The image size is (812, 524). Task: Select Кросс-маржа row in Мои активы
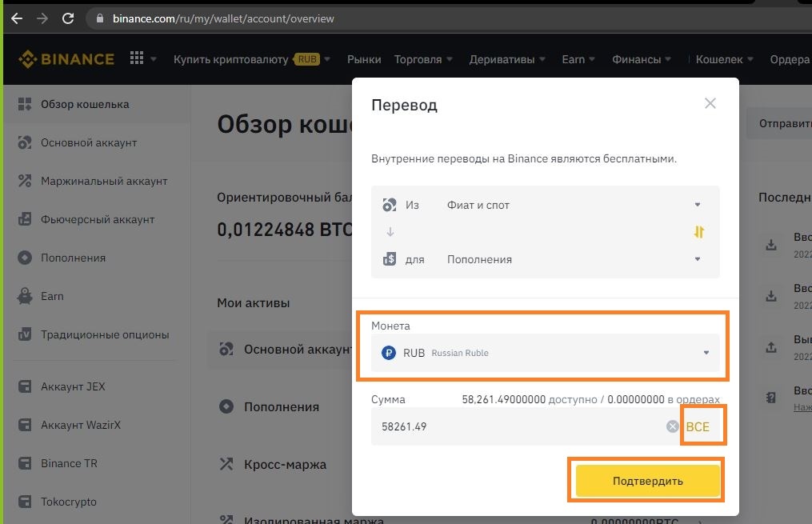[x=286, y=465]
